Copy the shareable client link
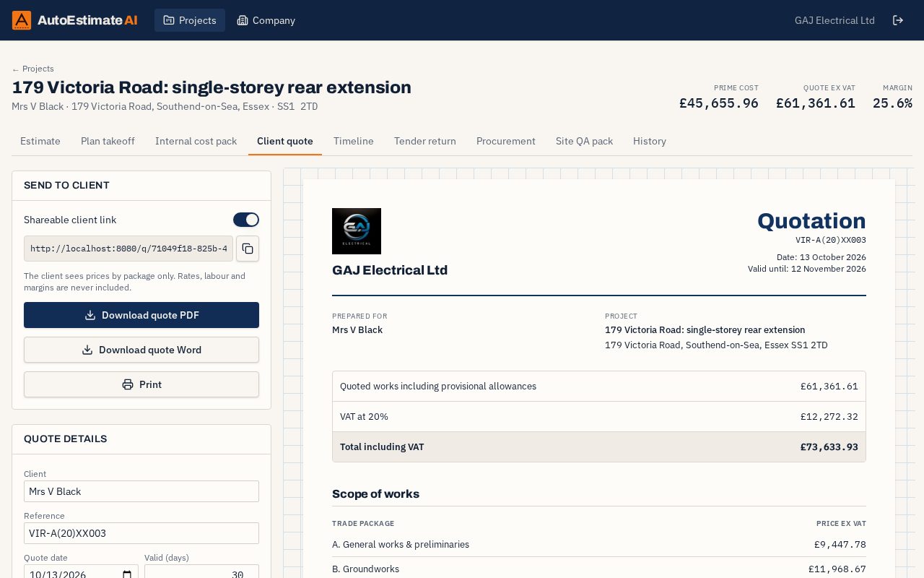 click(248, 249)
